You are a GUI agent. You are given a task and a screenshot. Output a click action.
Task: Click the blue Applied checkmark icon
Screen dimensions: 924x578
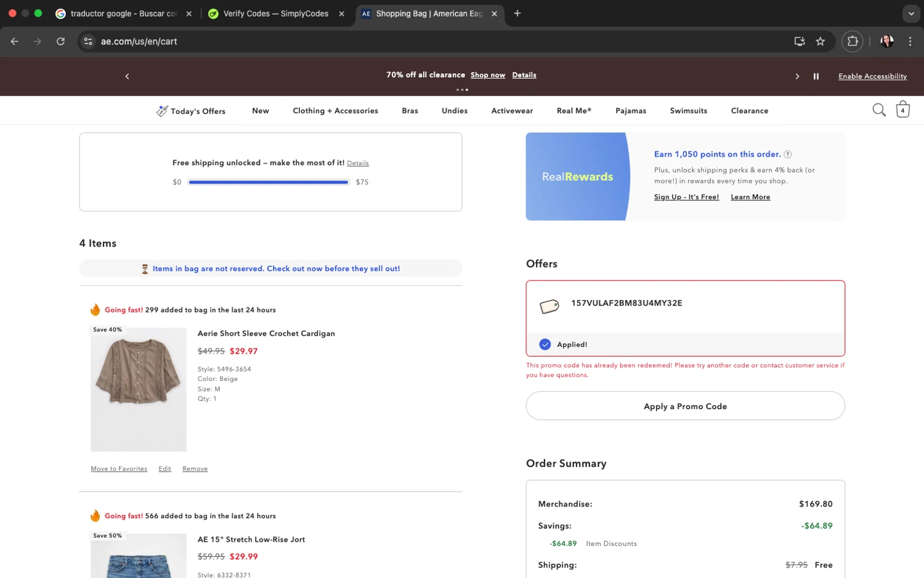click(x=545, y=344)
